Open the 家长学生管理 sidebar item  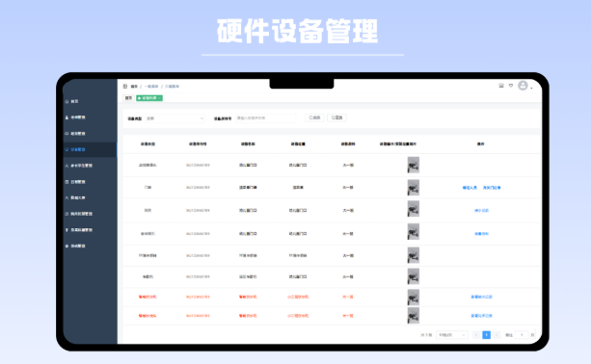(78, 166)
